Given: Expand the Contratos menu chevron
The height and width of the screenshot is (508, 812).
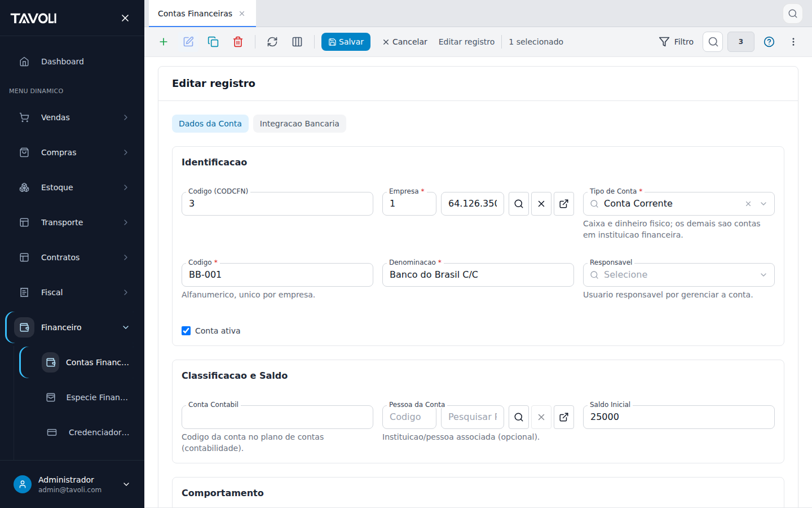Looking at the screenshot, I should click(x=126, y=257).
